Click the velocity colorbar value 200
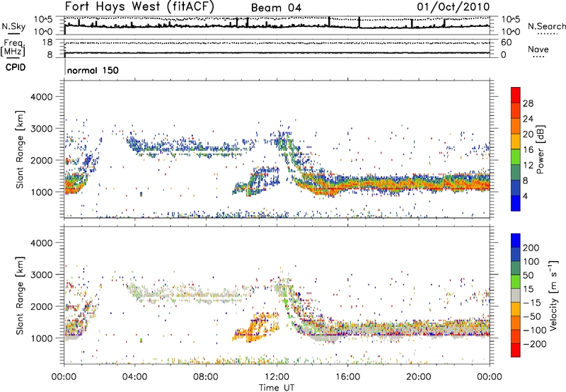Viewport: 566px width, 392px height. pyautogui.click(x=531, y=248)
